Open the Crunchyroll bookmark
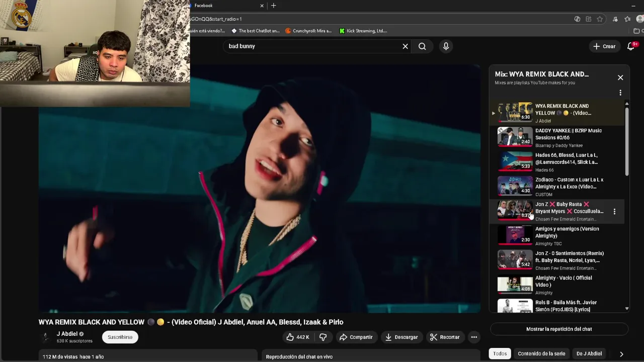Viewport: 644px width, 362px height. [x=308, y=31]
